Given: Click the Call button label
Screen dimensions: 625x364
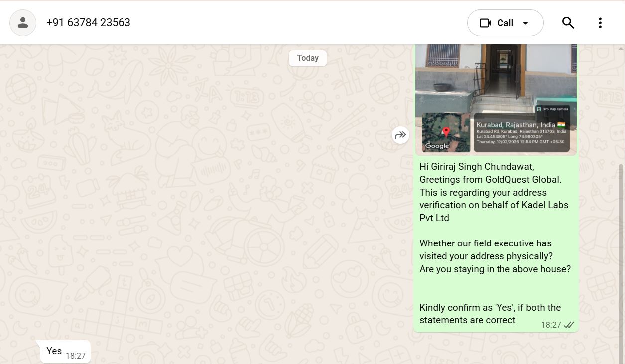Looking at the screenshot, I should point(505,23).
